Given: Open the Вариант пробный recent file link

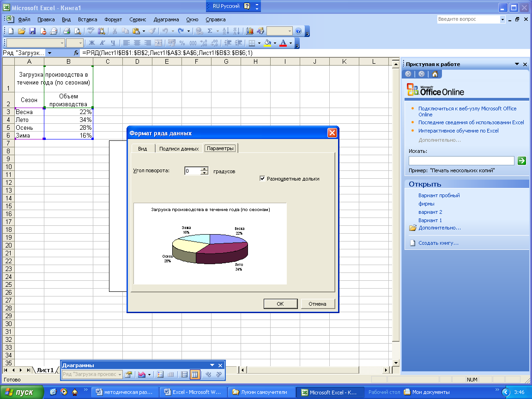Looking at the screenshot, I should pos(439,195).
